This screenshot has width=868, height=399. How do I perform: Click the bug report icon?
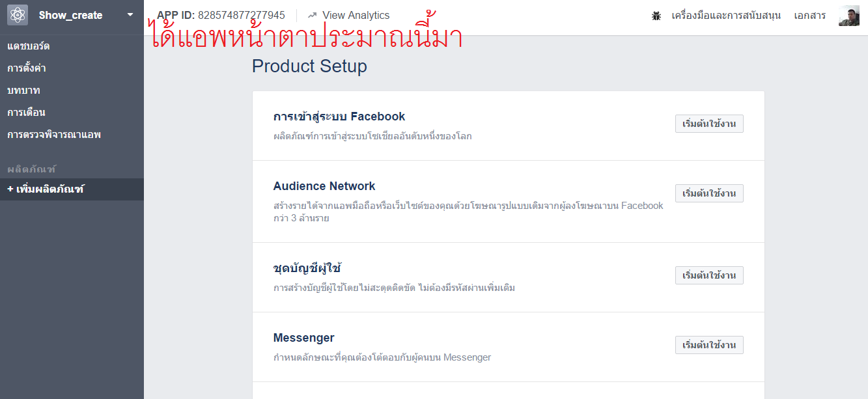point(656,16)
